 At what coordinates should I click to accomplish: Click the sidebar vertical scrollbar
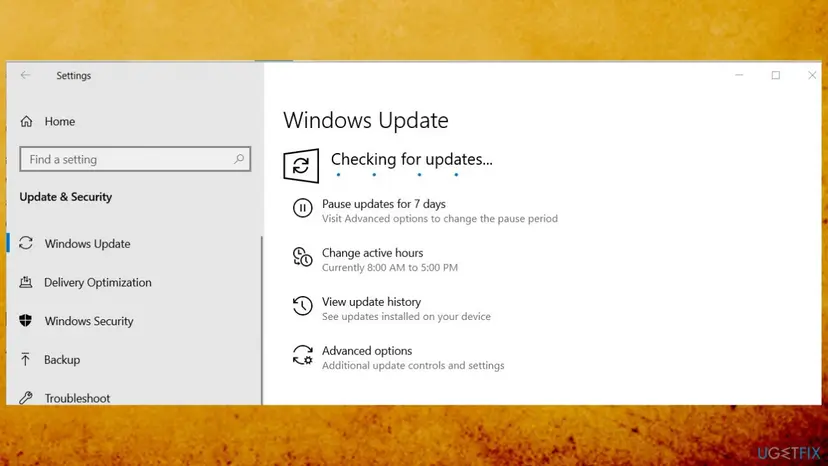click(x=262, y=321)
